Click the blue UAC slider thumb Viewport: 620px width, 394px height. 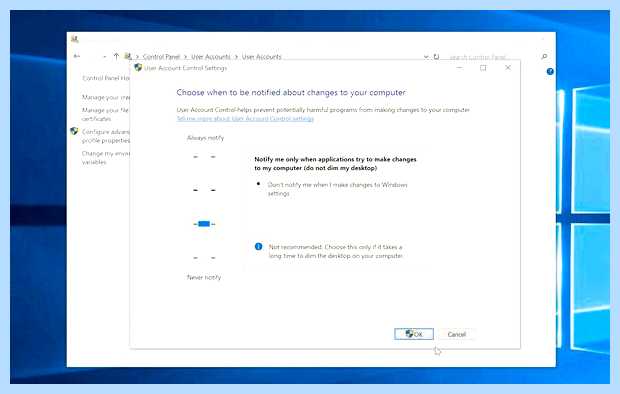pyautogui.click(x=204, y=224)
